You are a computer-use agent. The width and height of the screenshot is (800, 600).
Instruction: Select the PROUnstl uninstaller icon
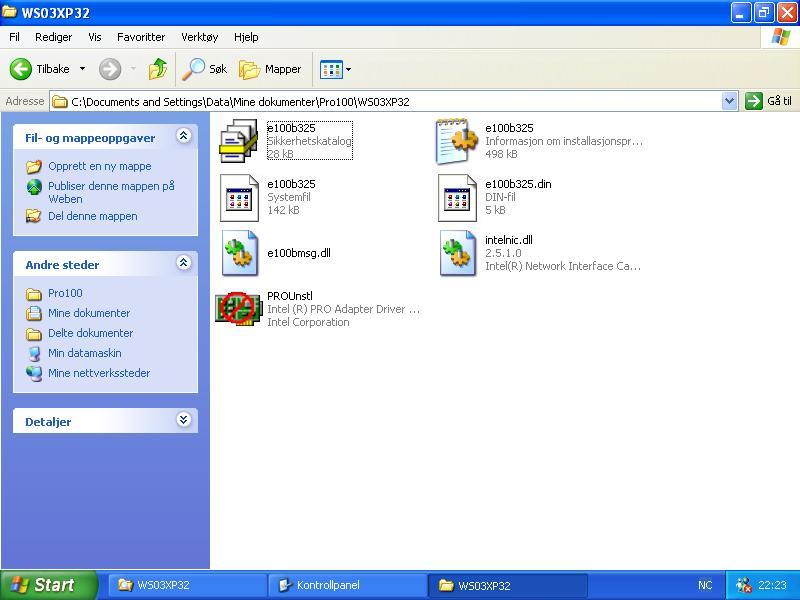(238, 308)
